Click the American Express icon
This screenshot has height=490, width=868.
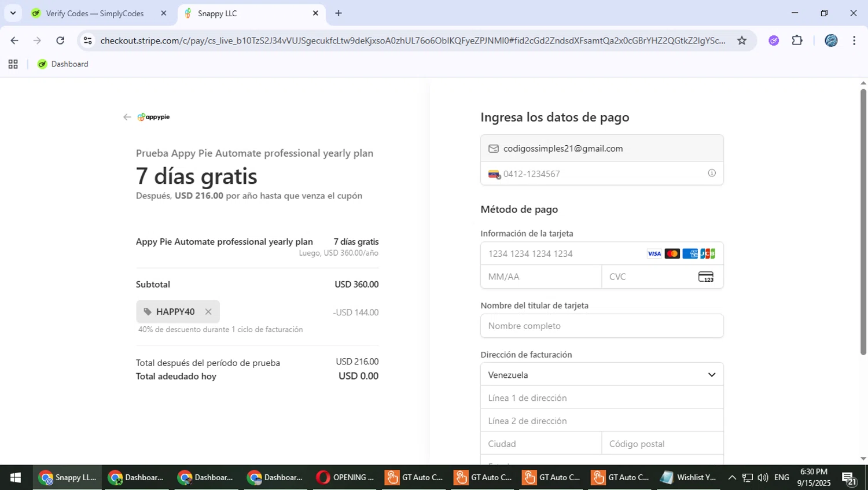pyautogui.click(x=690, y=253)
